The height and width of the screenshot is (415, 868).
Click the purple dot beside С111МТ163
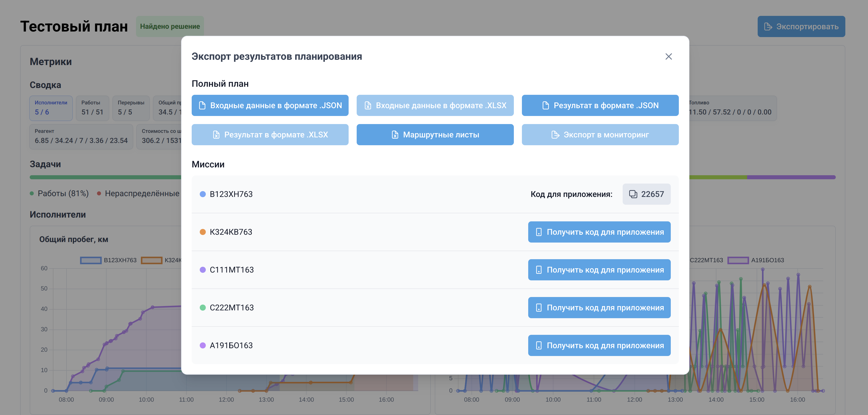click(x=203, y=270)
